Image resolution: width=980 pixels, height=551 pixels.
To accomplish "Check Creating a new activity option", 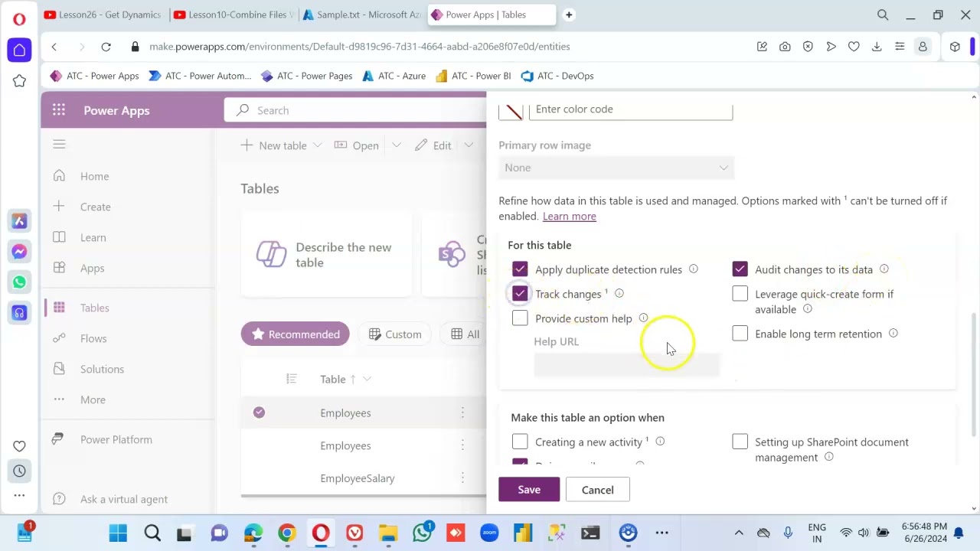I will [x=520, y=442].
